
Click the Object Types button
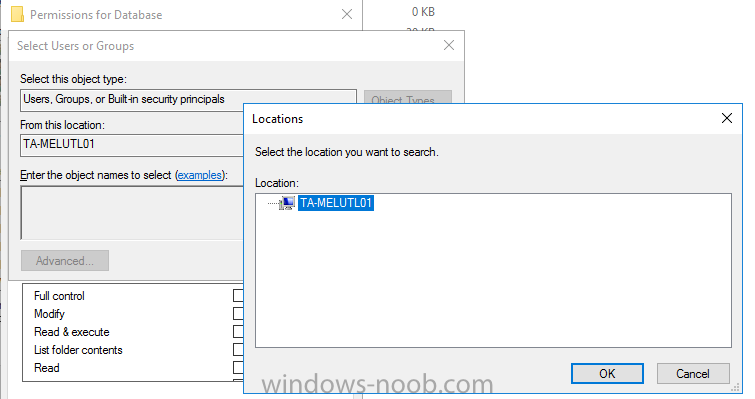tap(407, 97)
